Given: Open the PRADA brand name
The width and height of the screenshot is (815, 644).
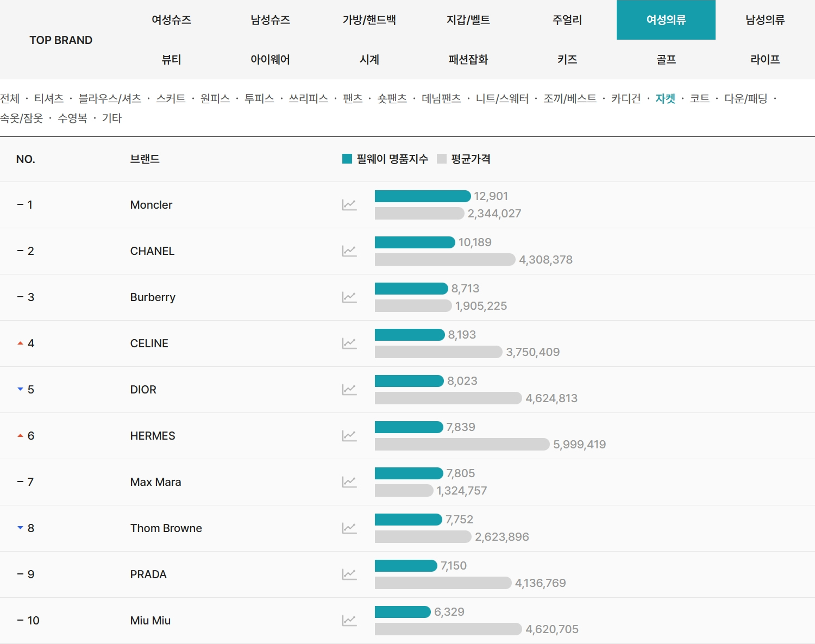Looking at the screenshot, I should (148, 574).
